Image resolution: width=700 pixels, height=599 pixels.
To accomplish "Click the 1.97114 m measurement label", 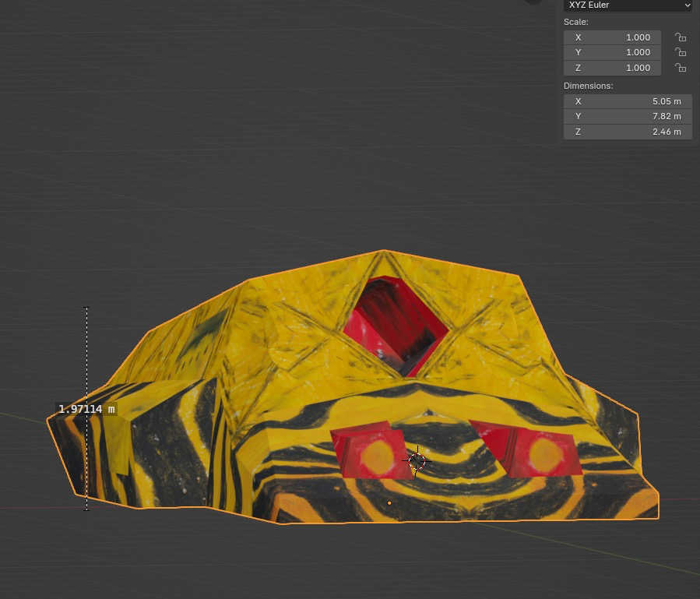I will point(86,409).
